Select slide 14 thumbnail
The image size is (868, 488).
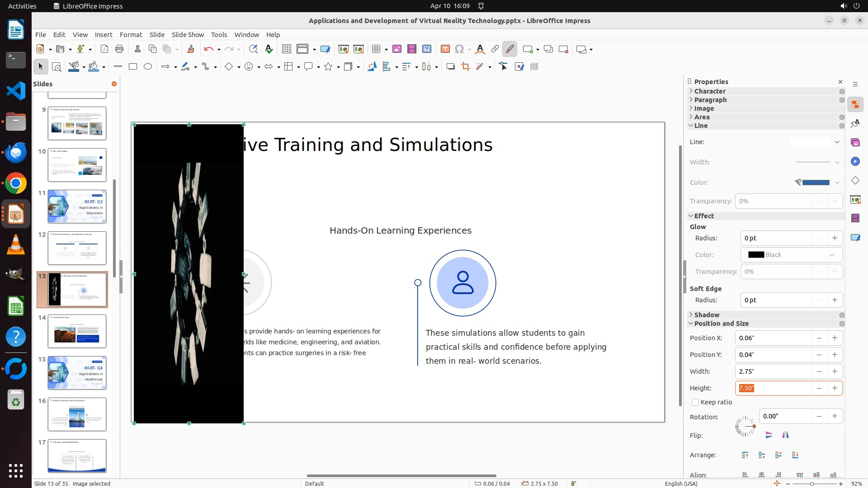coord(77,331)
